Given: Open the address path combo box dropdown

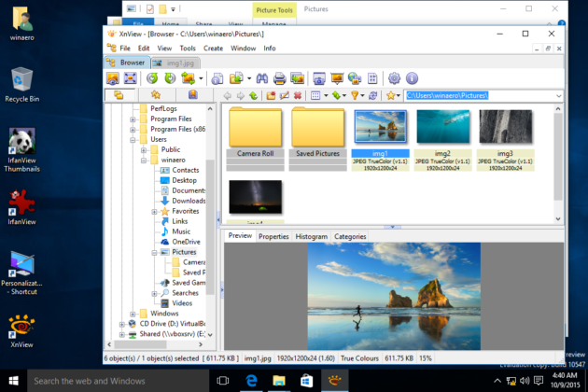Looking at the screenshot, I should (x=558, y=95).
